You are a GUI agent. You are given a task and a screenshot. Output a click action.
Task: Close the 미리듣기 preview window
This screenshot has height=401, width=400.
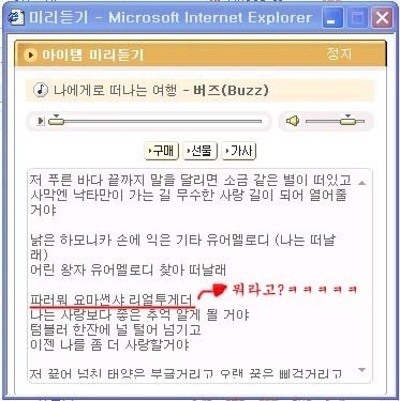(x=382, y=18)
